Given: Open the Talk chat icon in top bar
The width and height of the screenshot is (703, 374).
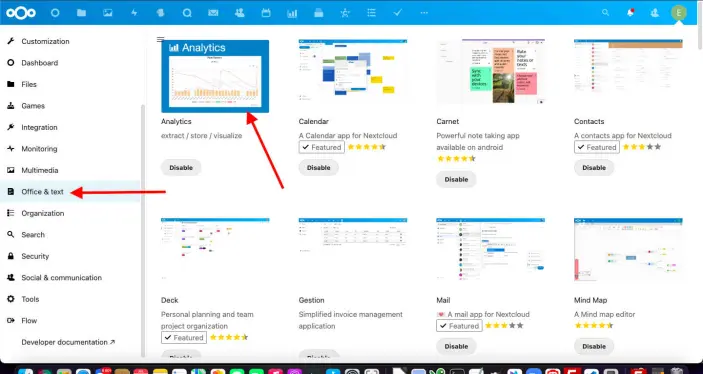Looking at the screenshot, I should (187, 13).
